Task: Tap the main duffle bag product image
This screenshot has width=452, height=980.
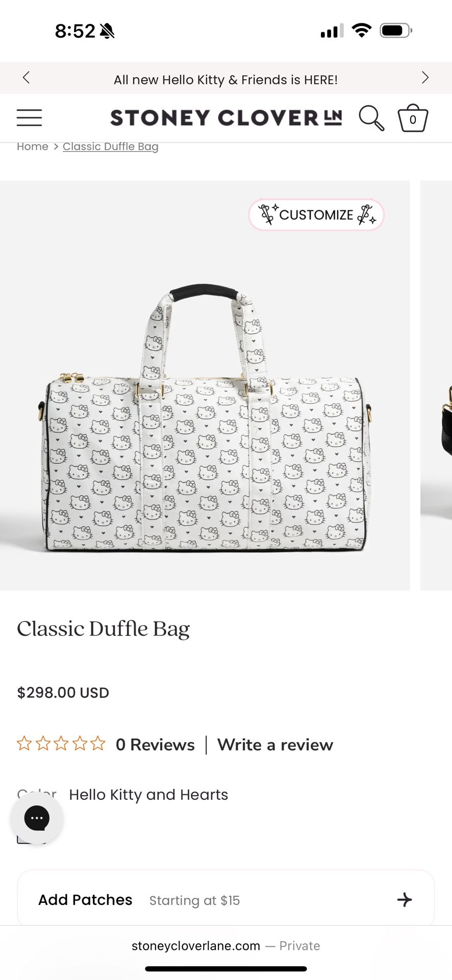Action: 205,385
